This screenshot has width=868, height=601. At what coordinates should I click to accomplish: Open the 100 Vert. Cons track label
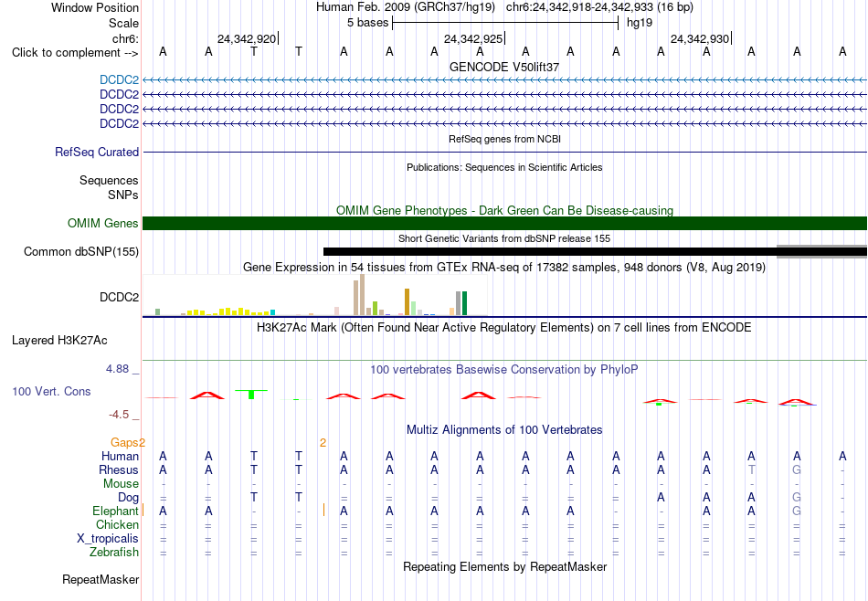[51, 391]
